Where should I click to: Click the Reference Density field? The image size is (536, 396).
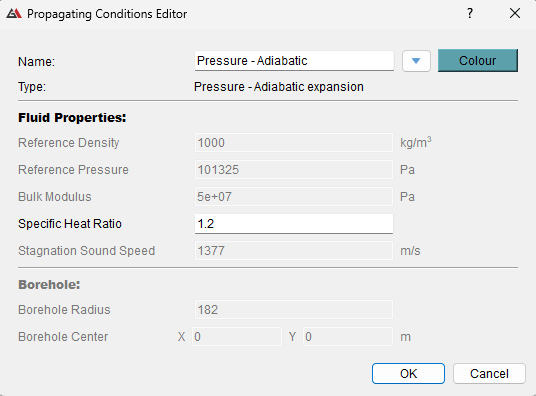click(x=294, y=143)
